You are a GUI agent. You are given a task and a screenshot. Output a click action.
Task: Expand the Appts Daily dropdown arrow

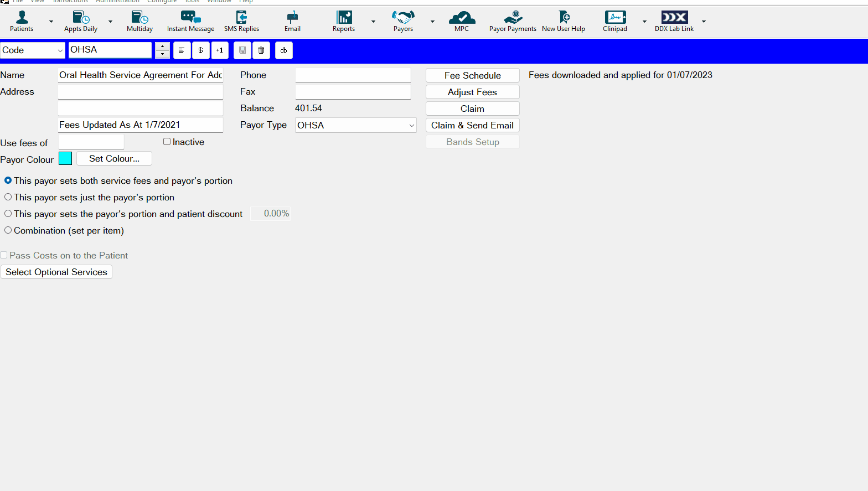tap(110, 22)
